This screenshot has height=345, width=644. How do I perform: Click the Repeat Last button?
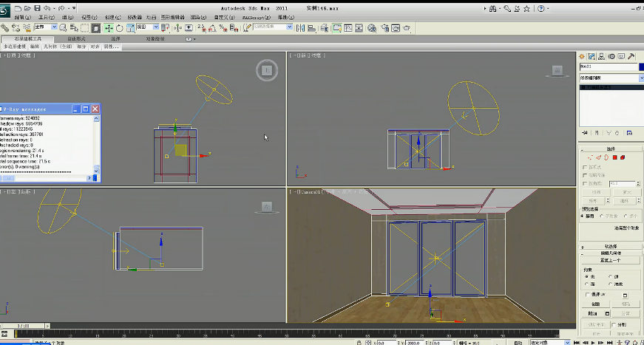tap(611, 260)
